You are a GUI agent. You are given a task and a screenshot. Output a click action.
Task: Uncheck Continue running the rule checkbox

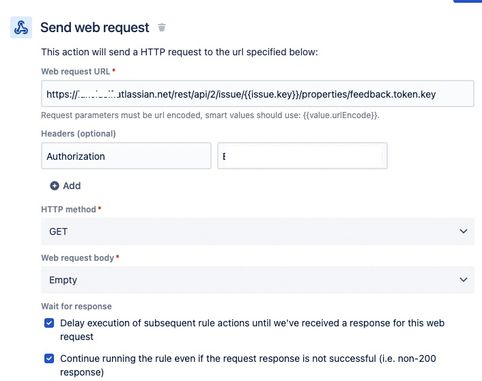[49, 359]
